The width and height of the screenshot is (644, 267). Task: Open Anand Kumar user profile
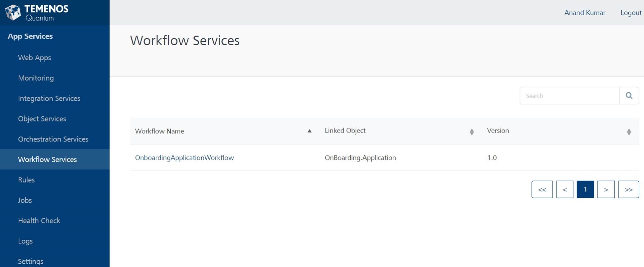click(584, 13)
